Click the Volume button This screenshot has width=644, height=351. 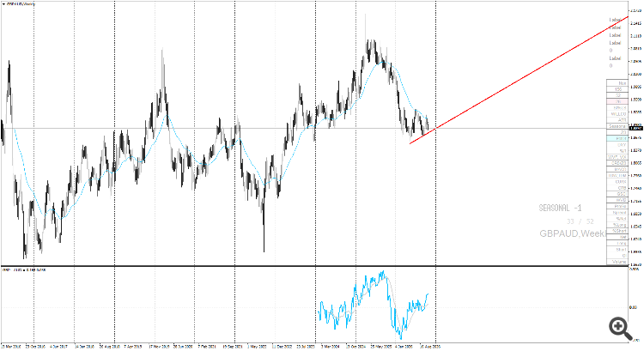617,262
